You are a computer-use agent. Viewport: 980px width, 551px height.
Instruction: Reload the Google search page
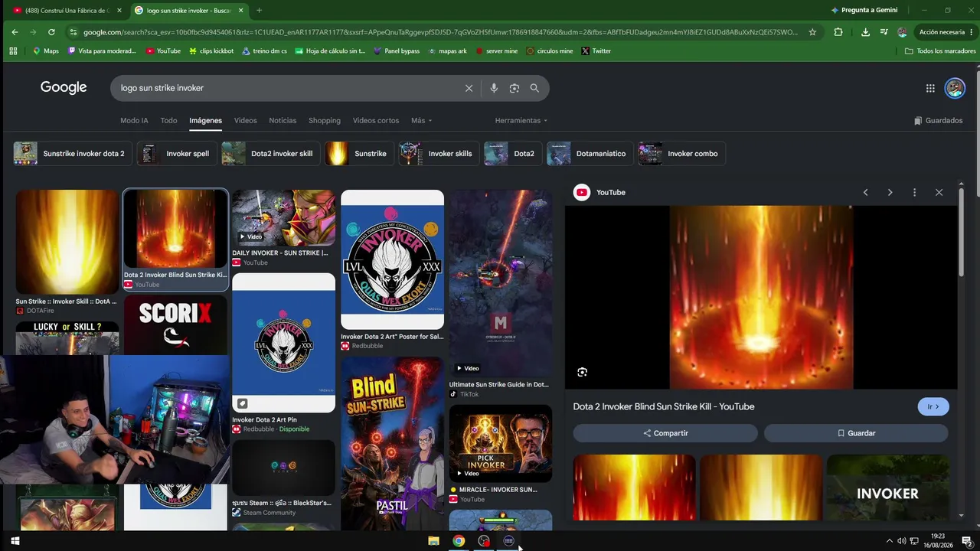coord(51,32)
